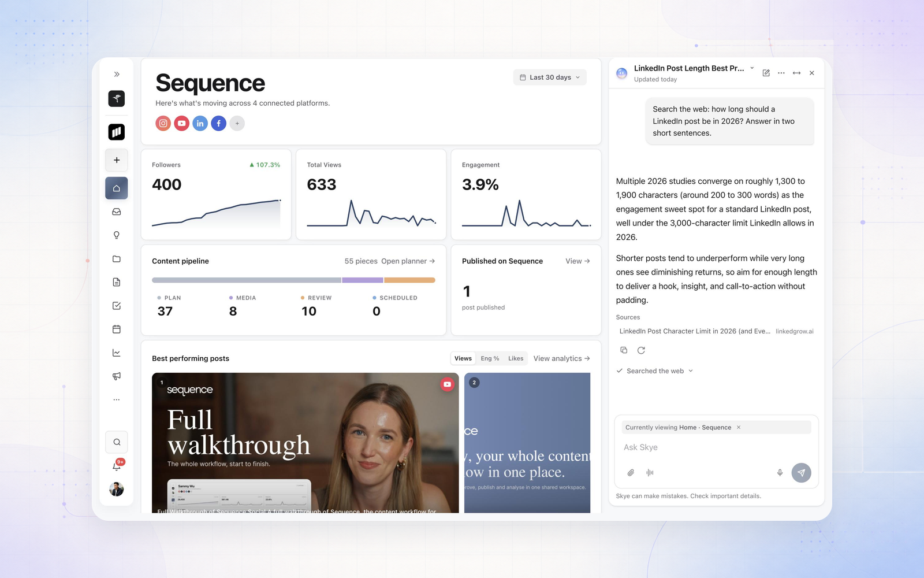Screen dimensions: 924x578
Task: Click the Ask Skye input field
Action: pyautogui.click(x=716, y=447)
